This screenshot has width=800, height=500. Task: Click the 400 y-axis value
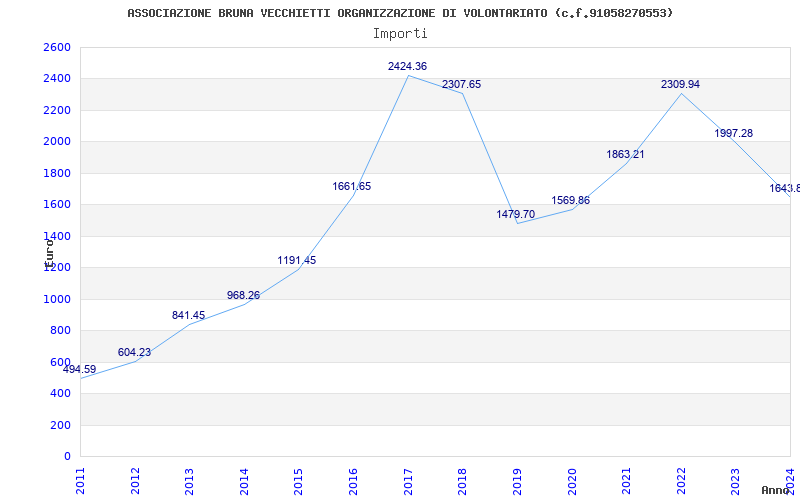tap(60, 394)
